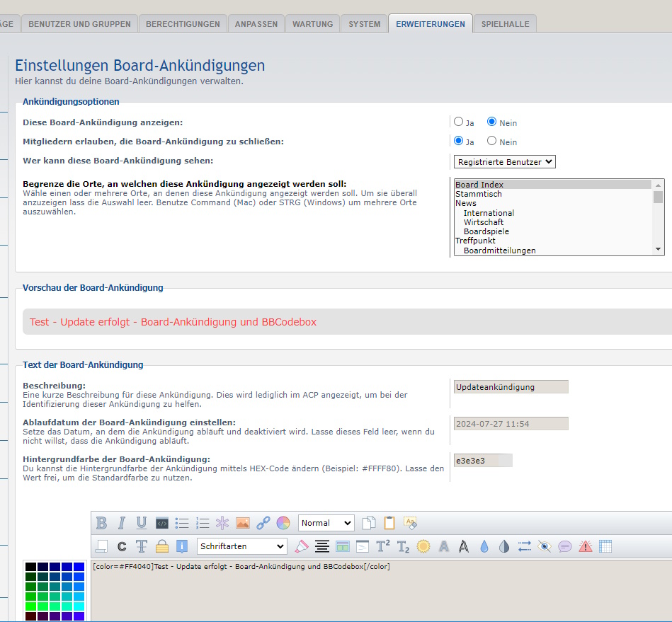672x622 pixels.
Task: Insert a code block BBCode
Action: (162, 523)
